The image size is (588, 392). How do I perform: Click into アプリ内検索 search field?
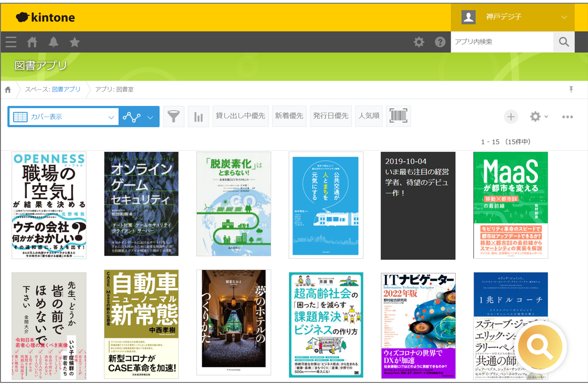click(502, 42)
